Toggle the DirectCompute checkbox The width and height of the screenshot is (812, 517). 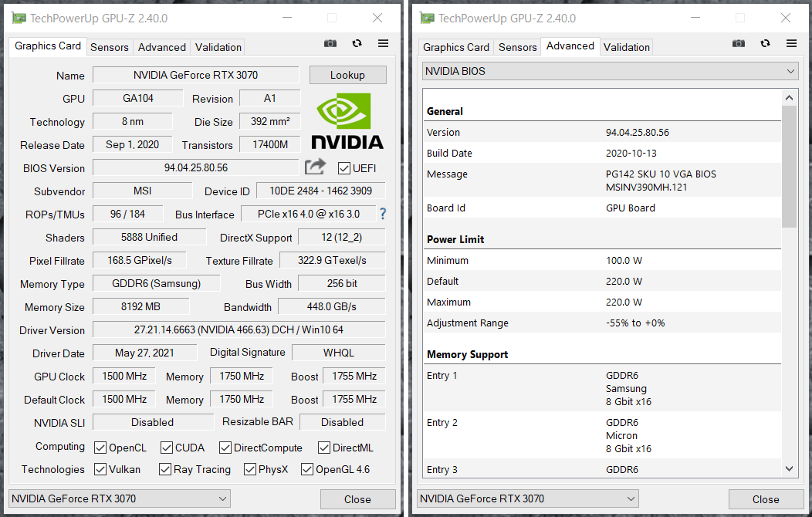pos(225,448)
